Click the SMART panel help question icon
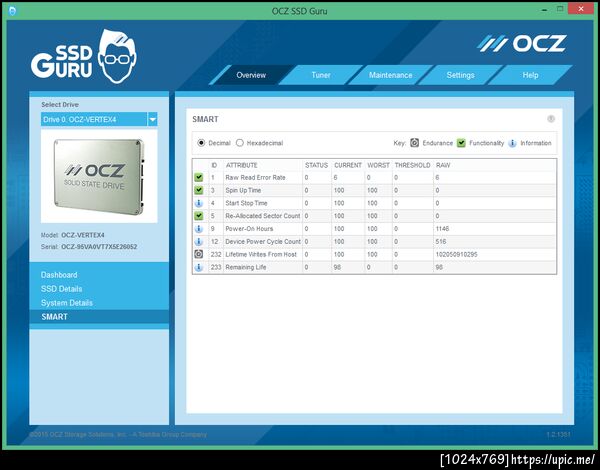Viewport: 600px width, 470px height. 551,119
